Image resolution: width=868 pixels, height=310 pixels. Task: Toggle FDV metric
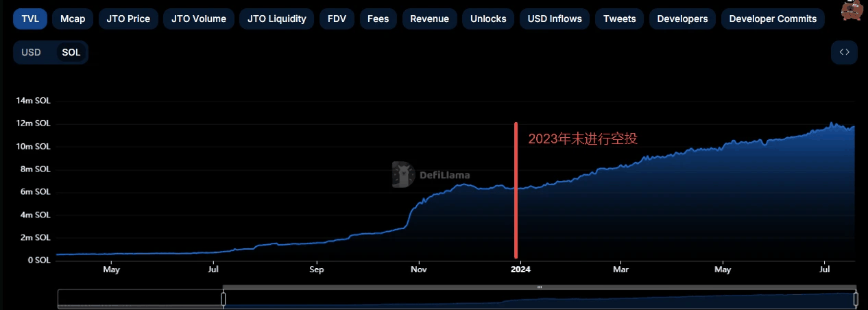coord(337,19)
